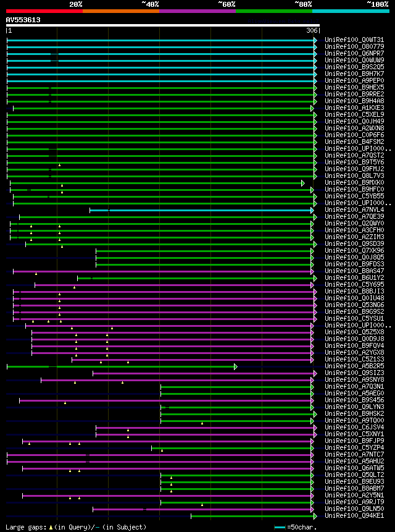
Task: Select the UniRef100_Q5Z5X8 label
Action: click(x=354, y=332)
